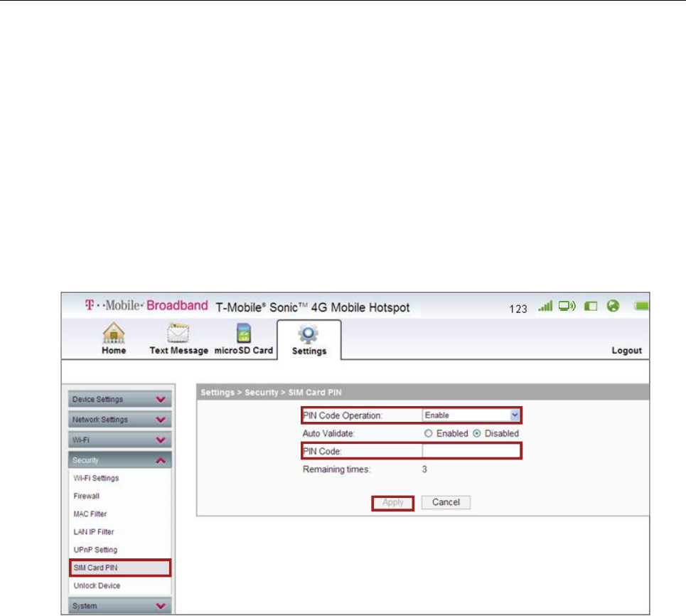The width and height of the screenshot is (686, 616).
Task: Open the UPnP Setting item
Action: tap(95, 550)
